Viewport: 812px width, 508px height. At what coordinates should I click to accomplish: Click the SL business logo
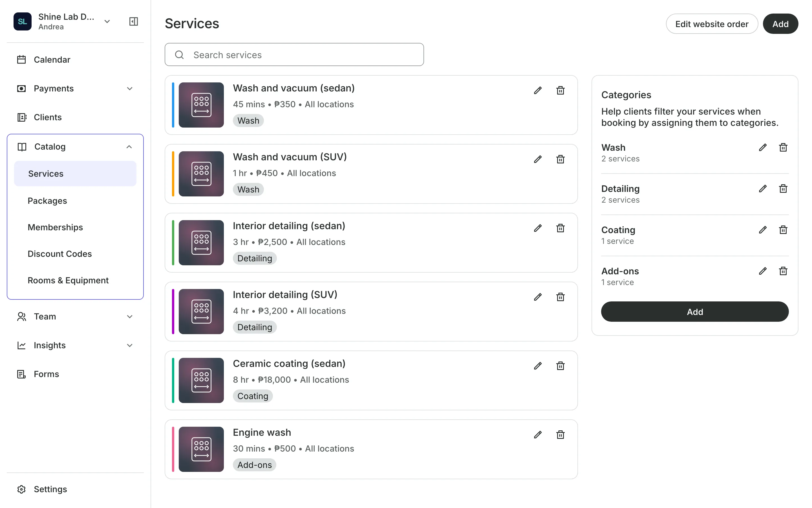[23, 21]
